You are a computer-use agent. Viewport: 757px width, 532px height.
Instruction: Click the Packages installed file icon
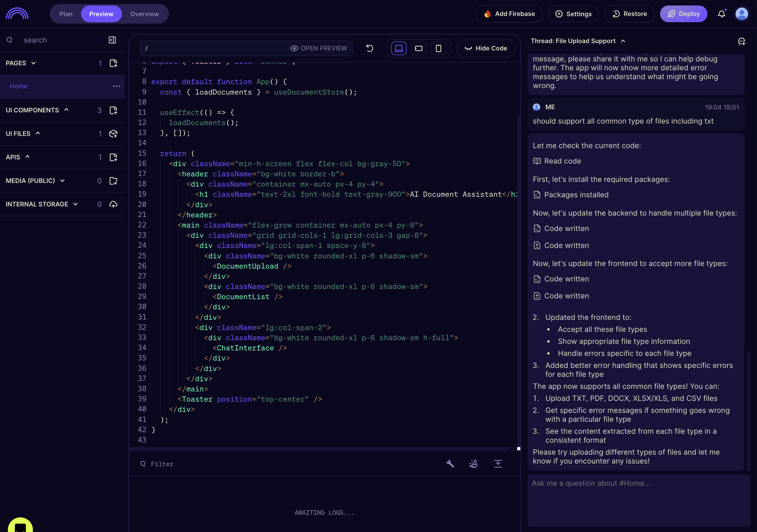537,195
